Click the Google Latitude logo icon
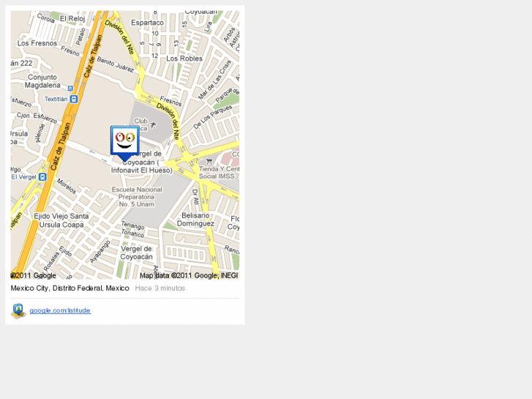Viewport: 532px width, 399px height. (x=18, y=310)
